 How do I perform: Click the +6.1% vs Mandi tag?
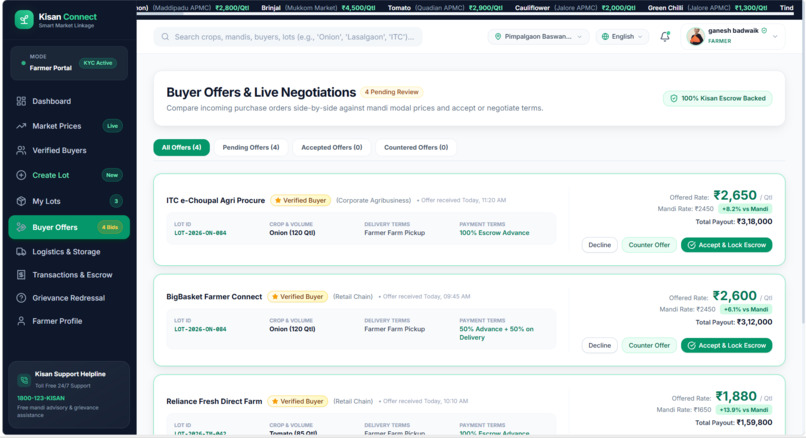746,309
